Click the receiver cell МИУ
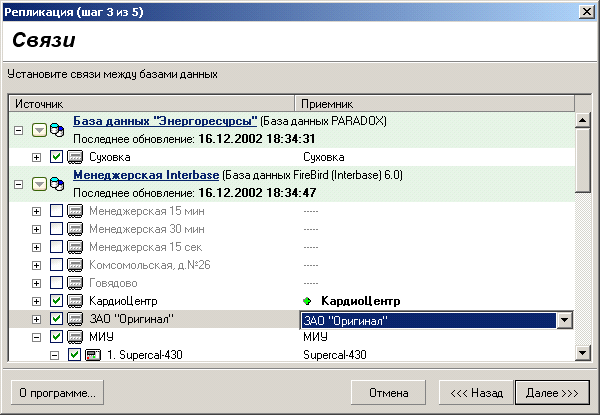Screen dimensions: 600x415 [x=315, y=337]
